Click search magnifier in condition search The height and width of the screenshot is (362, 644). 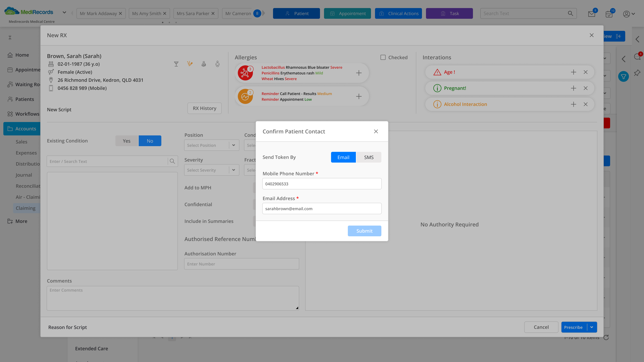(x=172, y=161)
